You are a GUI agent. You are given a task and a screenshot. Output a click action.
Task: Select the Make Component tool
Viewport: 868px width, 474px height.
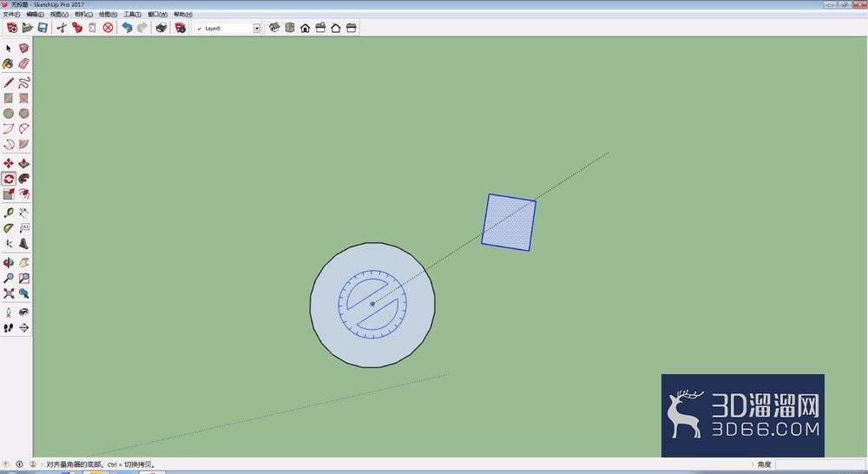(23, 49)
